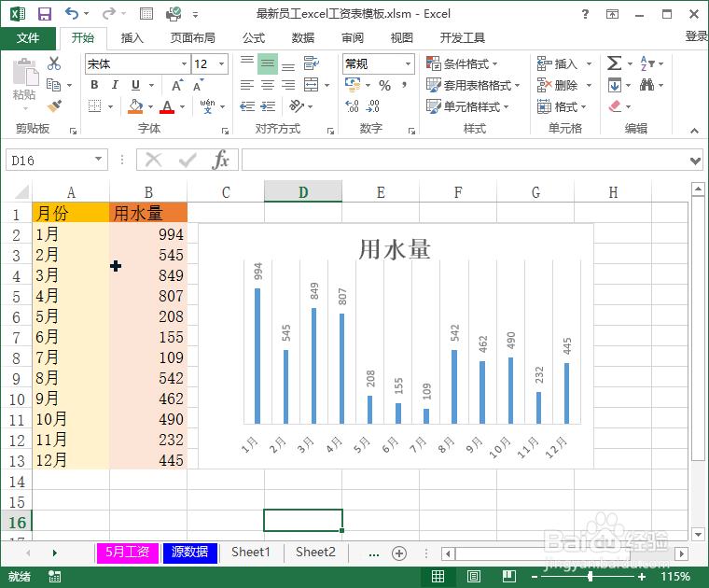
Task: Click 格式 format cells button
Action: [x=562, y=106]
